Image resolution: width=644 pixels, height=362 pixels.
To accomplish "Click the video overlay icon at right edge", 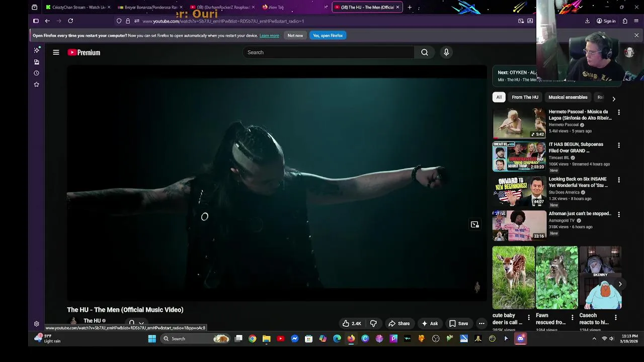I will tap(474, 225).
